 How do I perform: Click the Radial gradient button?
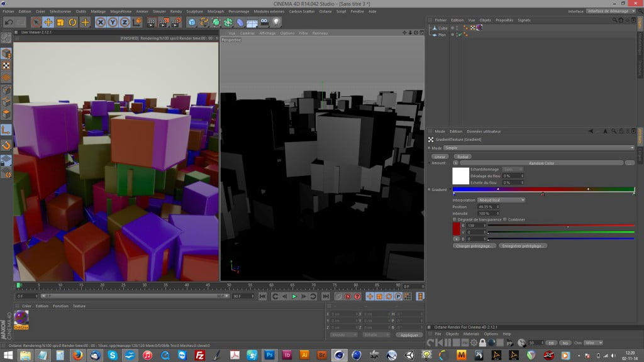463,156
